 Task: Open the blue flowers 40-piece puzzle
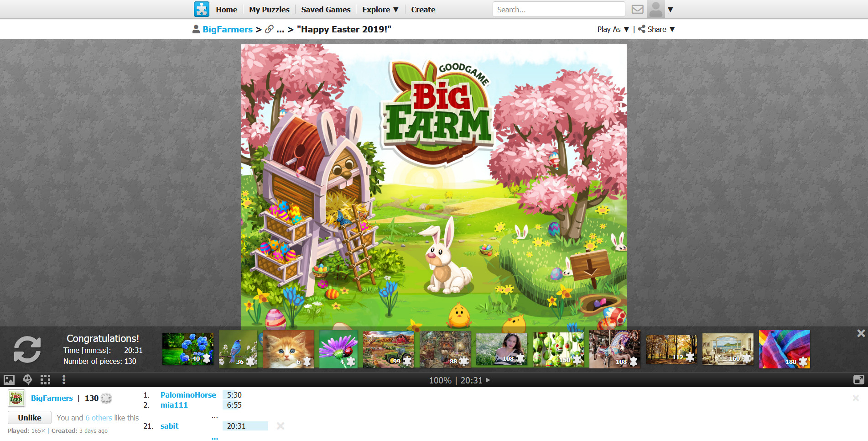pyautogui.click(x=188, y=349)
